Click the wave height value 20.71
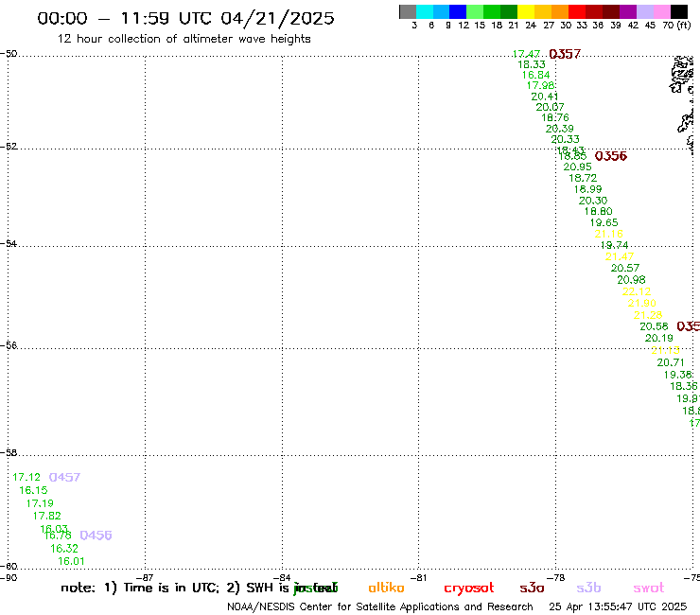 click(671, 362)
